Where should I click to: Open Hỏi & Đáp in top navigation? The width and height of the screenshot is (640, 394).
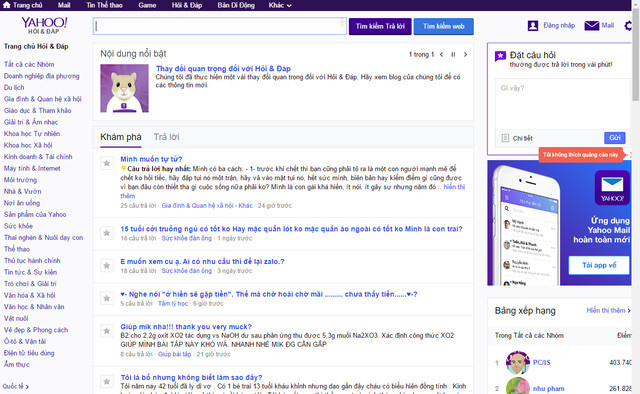[x=187, y=5]
